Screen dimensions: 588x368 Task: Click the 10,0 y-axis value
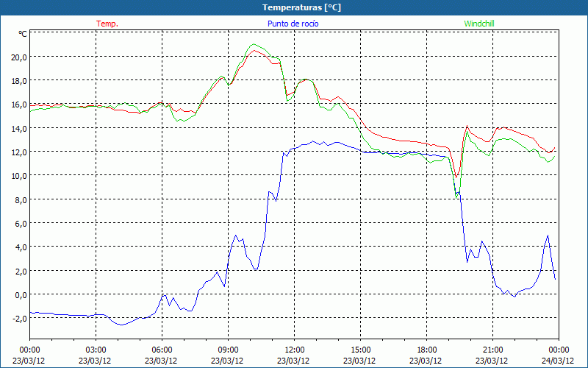(x=19, y=176)
